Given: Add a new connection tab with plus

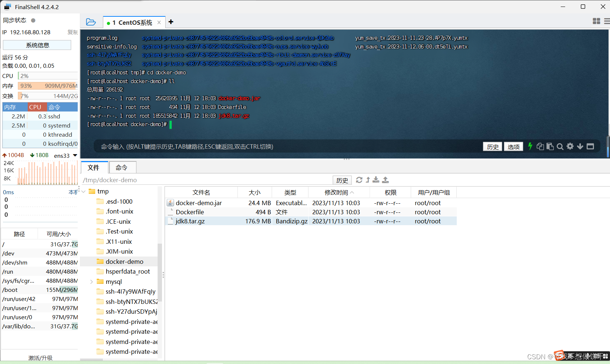Looking at the screenshot, I should pyautogui.click(x=171, y=22).
